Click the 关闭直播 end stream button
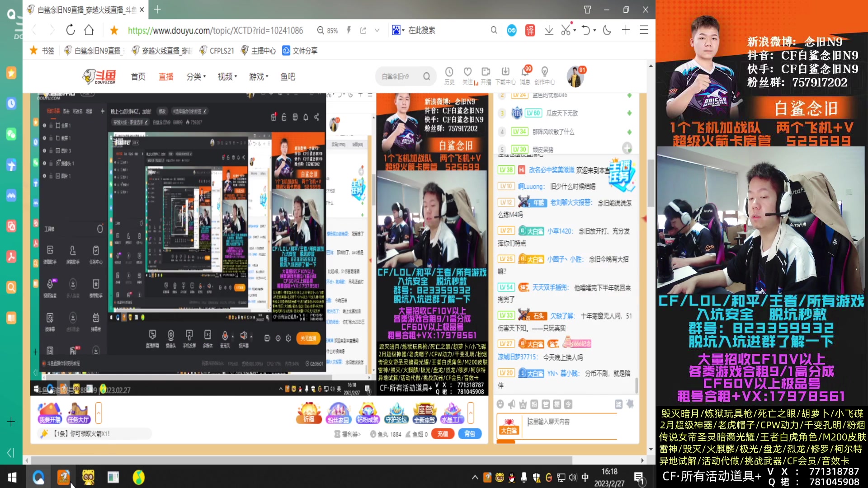 pyautogui.click(x=309, y=338)
